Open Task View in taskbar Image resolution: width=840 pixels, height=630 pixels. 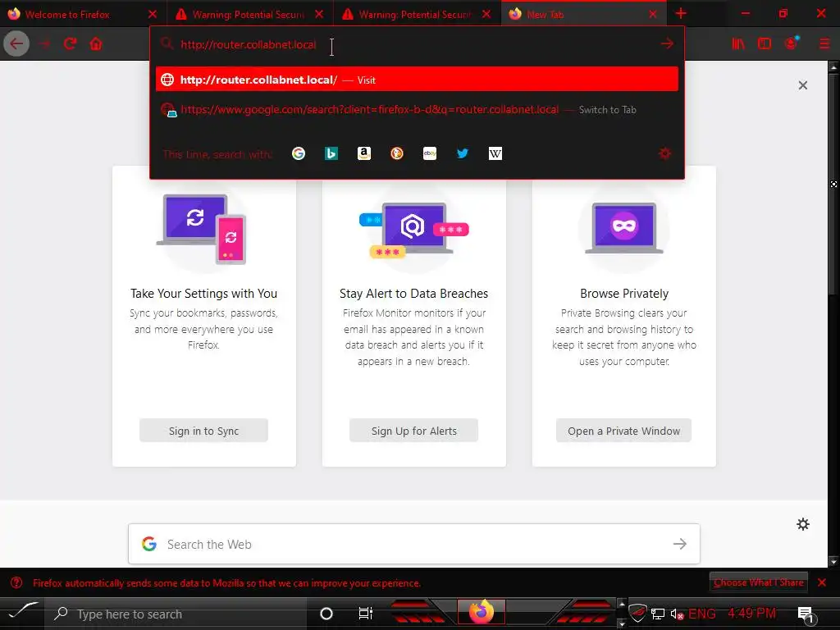click(365, 614)
